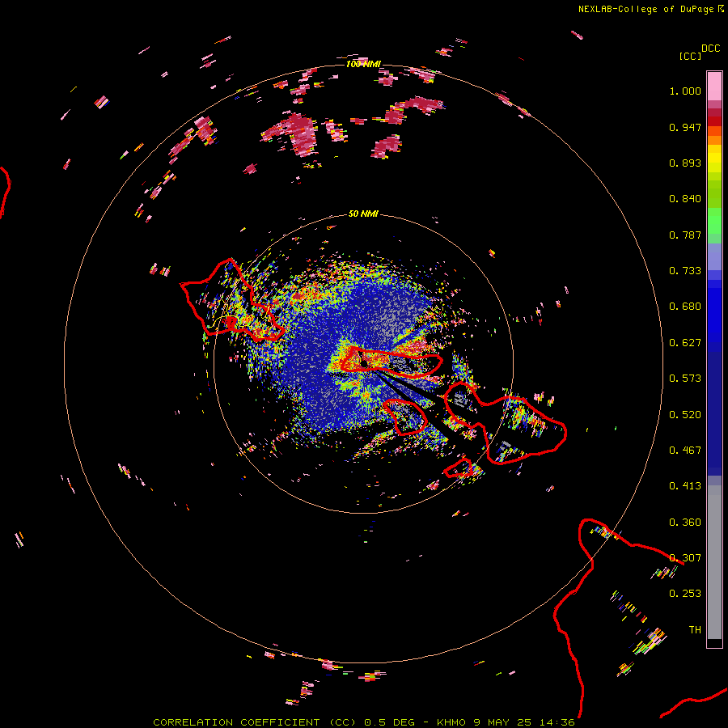This screenshot has height=728, width=728.
Task: Click the 100 NMI range ring label
Action: pos(363,64)
